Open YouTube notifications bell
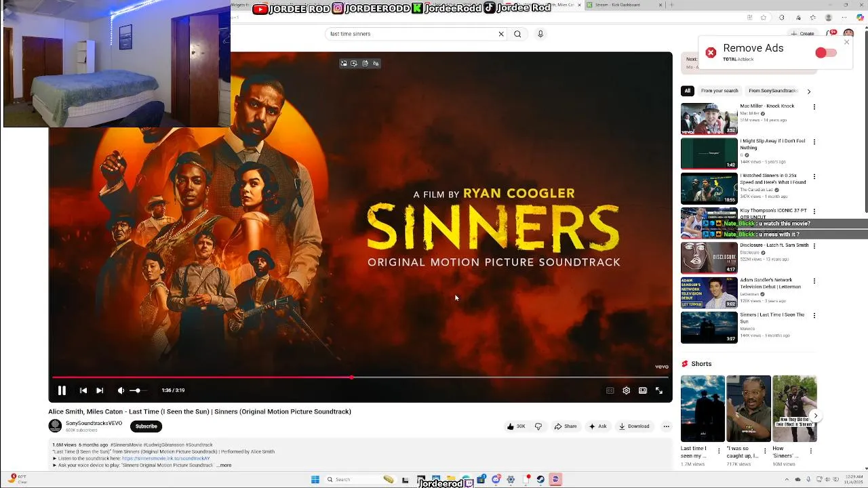The image size is (868, 488). pos(831,33)
